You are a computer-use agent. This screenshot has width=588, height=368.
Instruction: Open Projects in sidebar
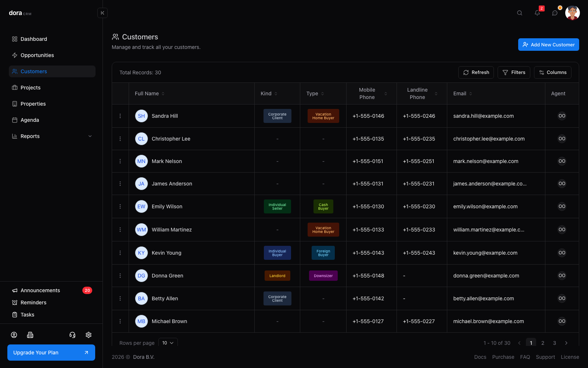(52, 88)
